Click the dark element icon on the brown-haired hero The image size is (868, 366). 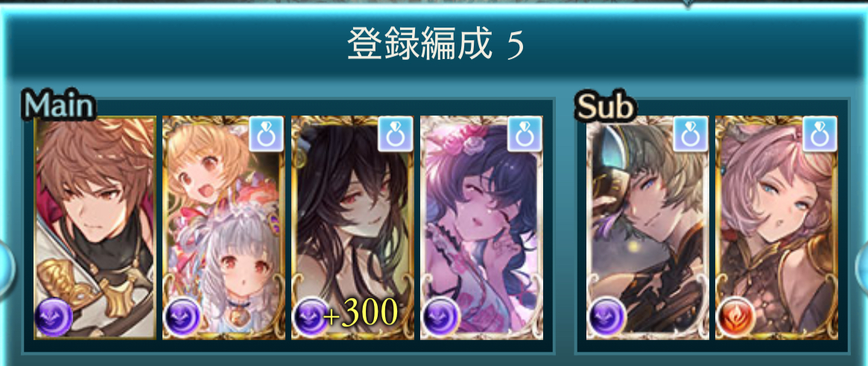point(54,317)
